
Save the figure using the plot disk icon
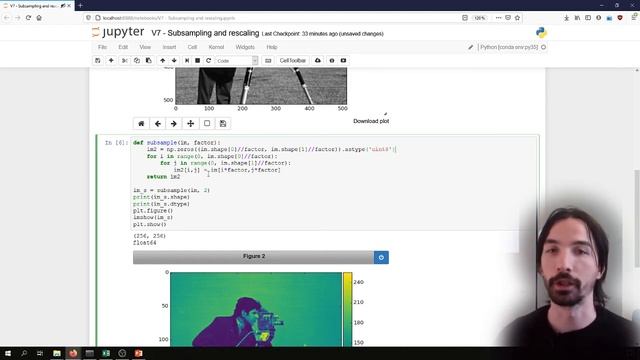pyautogui.click(x=223, y=123)
